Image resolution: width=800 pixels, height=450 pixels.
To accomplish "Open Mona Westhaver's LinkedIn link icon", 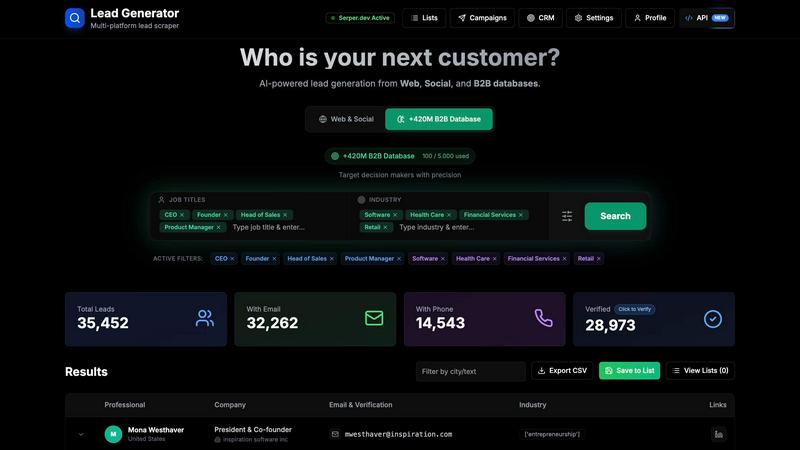I will [718, 434].
